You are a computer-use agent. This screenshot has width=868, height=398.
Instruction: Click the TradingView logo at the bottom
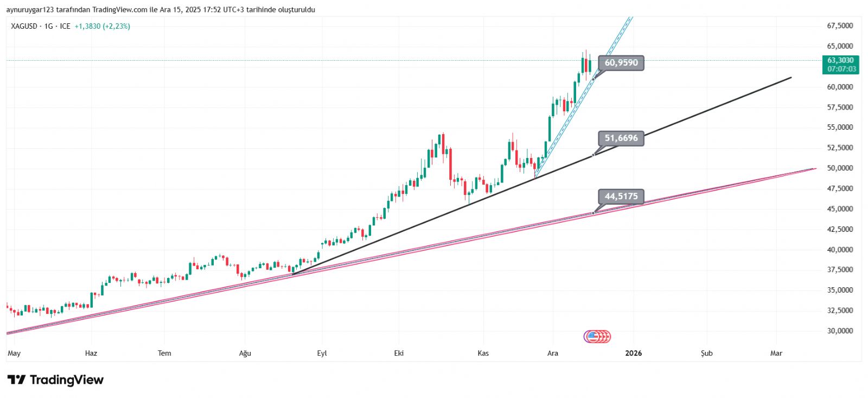tap(55, 380)
